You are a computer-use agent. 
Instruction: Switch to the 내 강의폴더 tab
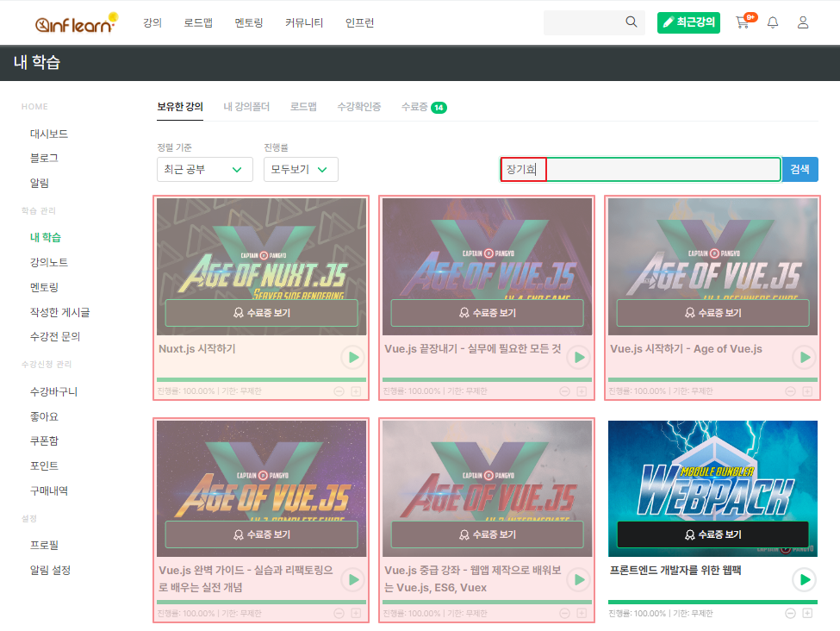coord(246,107)
